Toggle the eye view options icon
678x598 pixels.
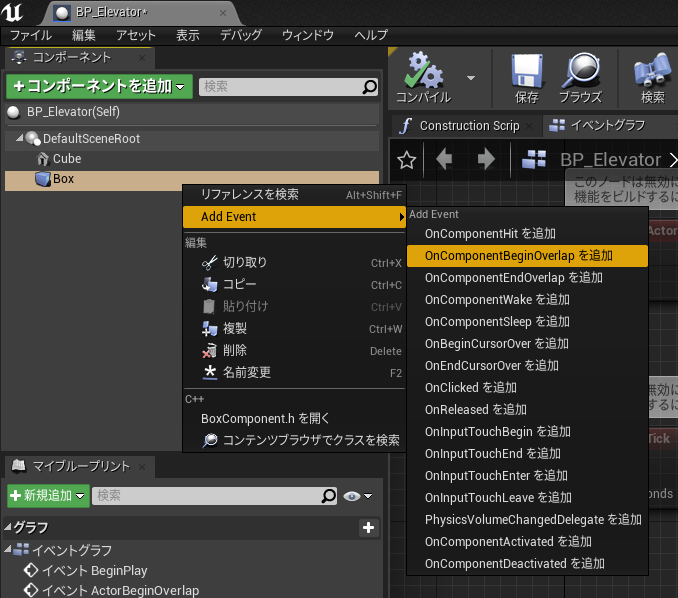352,496
